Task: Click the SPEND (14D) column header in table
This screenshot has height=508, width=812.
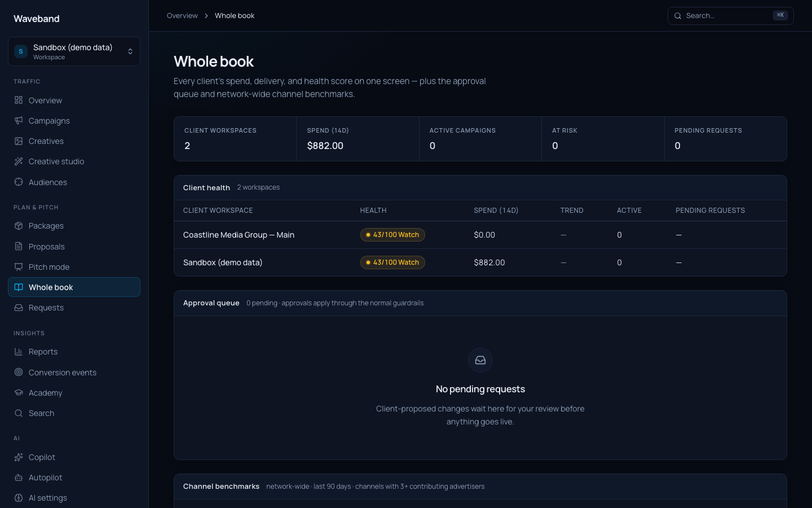Action: (496, 211)
